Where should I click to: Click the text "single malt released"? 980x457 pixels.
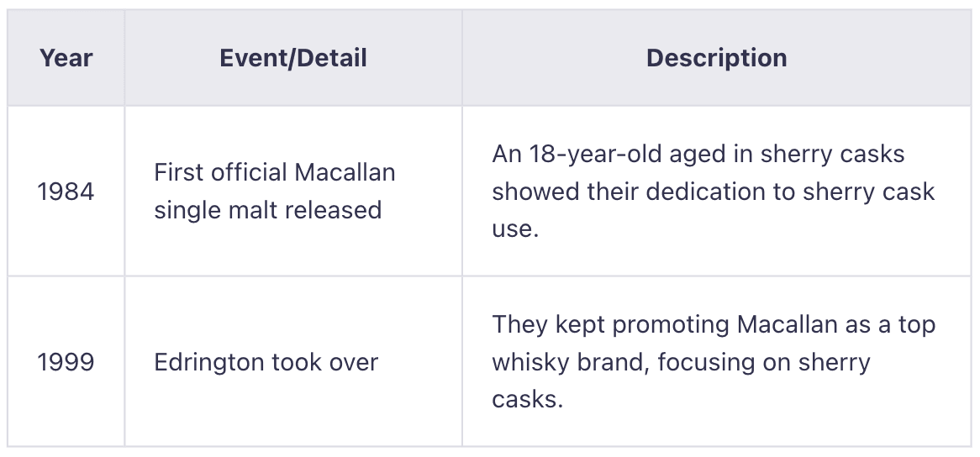point(267,210)
